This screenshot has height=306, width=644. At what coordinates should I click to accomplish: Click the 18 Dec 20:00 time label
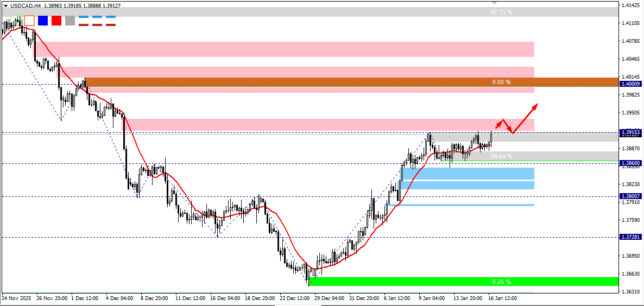pos(260,298)
